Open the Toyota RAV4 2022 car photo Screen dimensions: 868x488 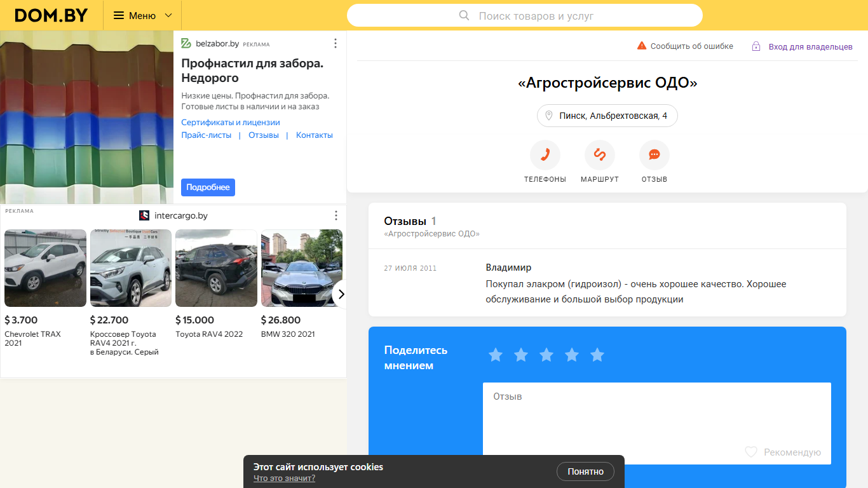[x=216, y=268]
